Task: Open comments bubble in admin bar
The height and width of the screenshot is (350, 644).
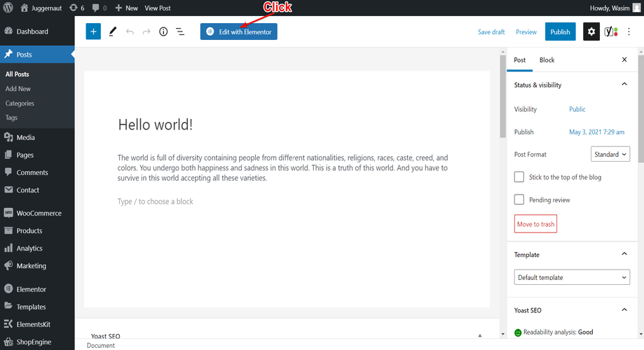Action: point(99,8)
